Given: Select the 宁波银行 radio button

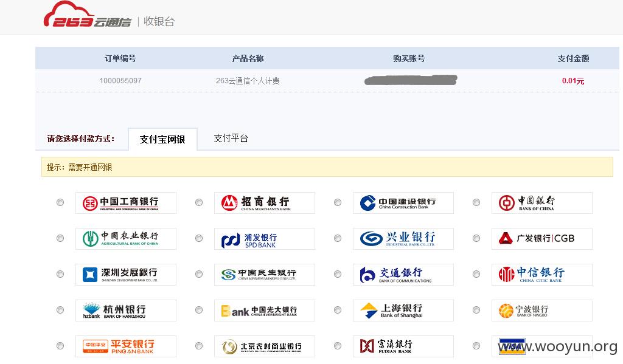Looking at the screenshot, I should pos(476,310).
